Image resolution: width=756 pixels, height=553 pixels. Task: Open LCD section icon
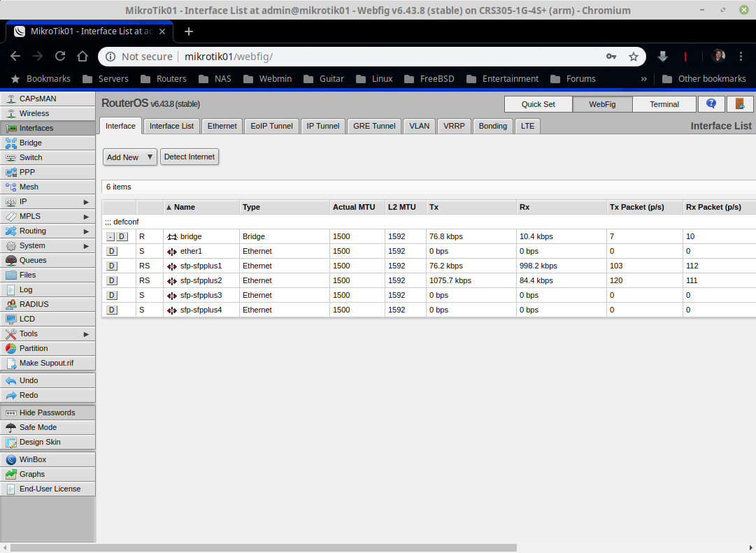pos(10,319)
